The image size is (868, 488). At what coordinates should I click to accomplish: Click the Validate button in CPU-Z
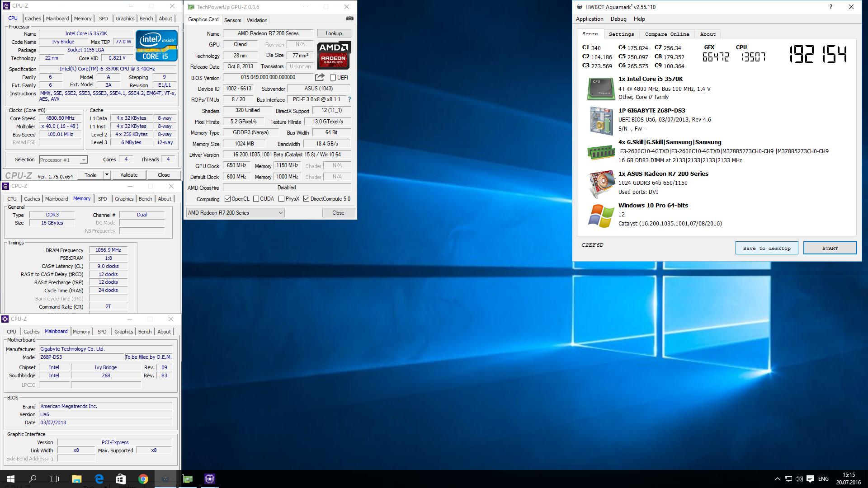click(129, 175)
